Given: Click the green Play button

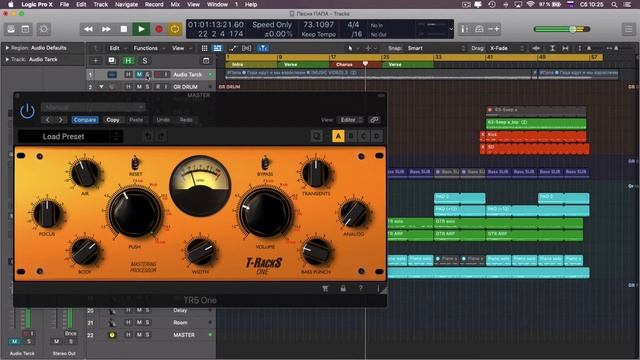Looking at the screenshot, I should [141, 29].
